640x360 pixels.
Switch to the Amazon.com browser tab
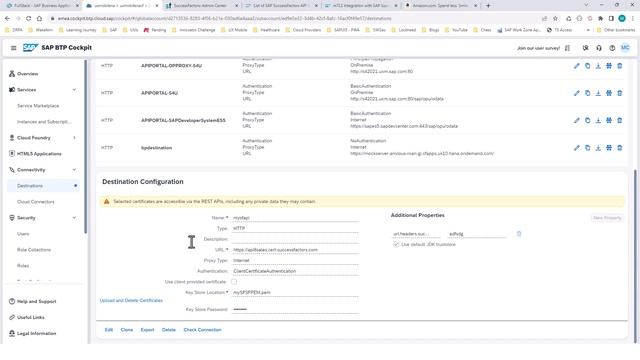pyautogui.click(x=441, y=6)
